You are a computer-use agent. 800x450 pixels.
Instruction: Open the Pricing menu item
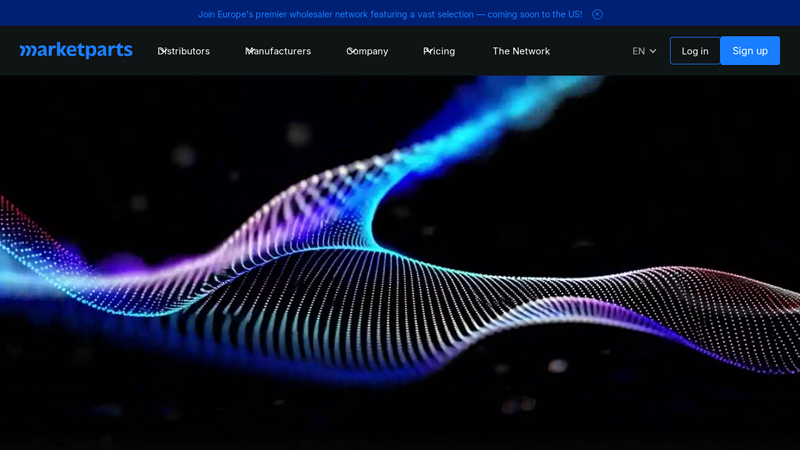[x=441, y=51]
